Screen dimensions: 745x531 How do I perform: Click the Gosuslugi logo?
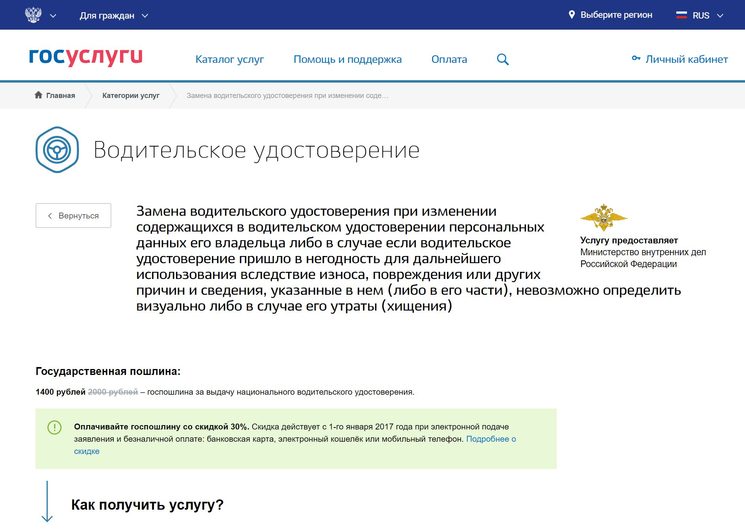click(85, 58)
